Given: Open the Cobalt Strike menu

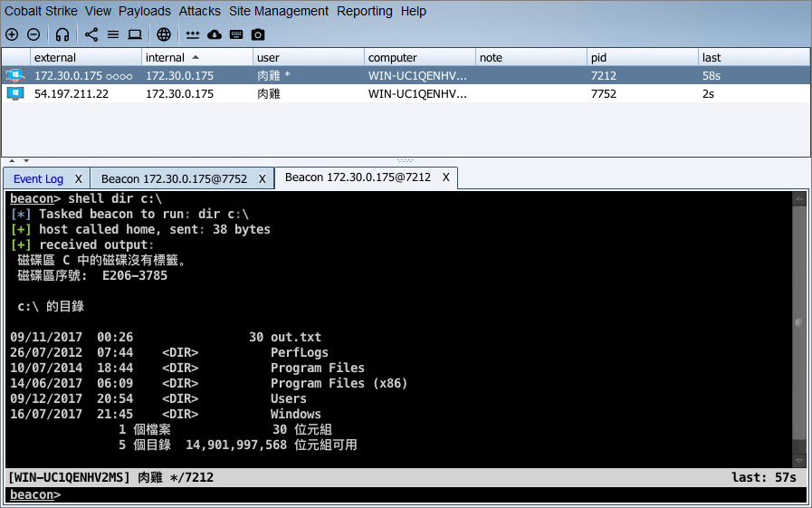Looking at the screenshot, I should (x=41, y=11).
